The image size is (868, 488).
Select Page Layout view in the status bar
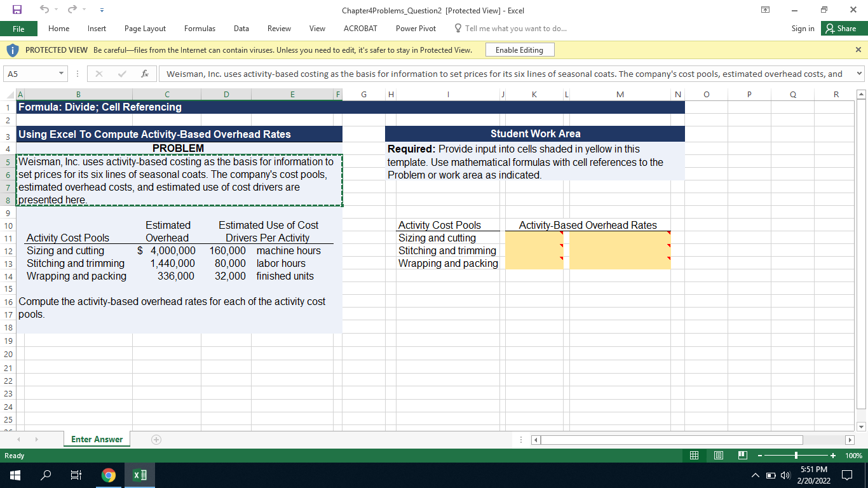[718, 455]
